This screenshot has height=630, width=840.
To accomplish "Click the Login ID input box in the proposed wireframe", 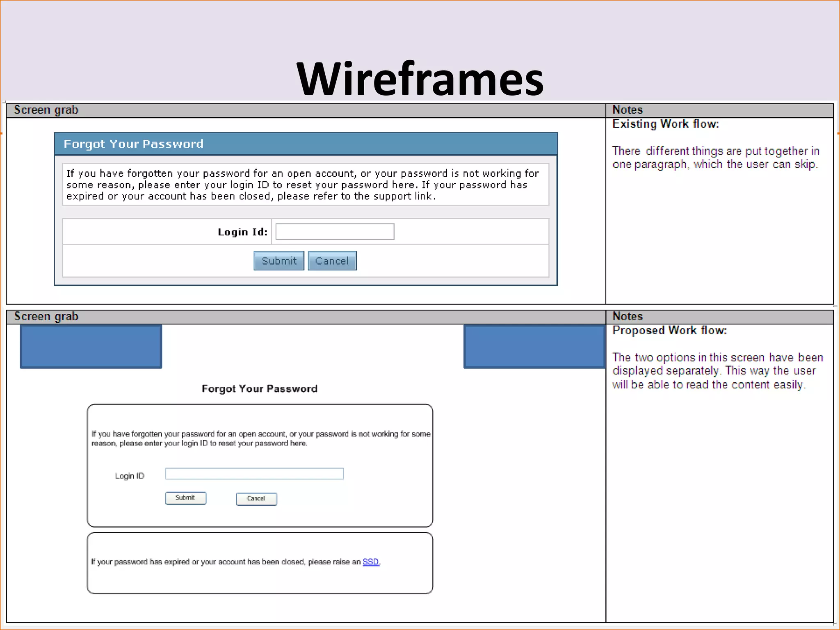I will [x=254, y=474].
